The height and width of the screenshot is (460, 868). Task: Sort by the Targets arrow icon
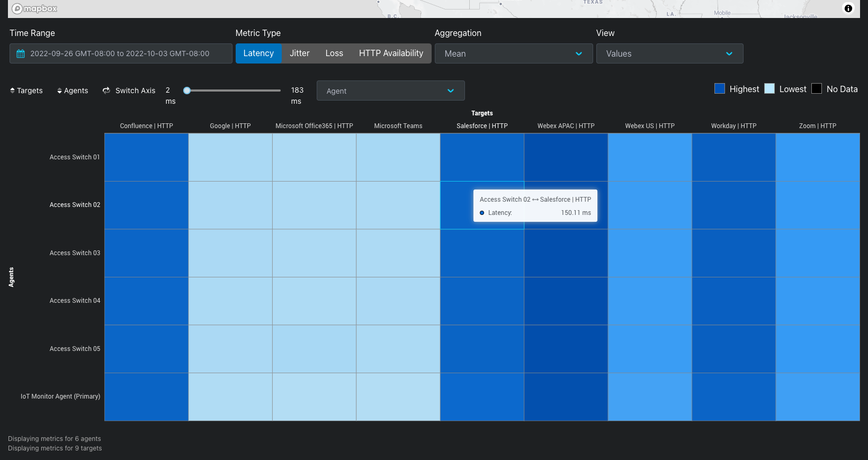pos(12,91)
